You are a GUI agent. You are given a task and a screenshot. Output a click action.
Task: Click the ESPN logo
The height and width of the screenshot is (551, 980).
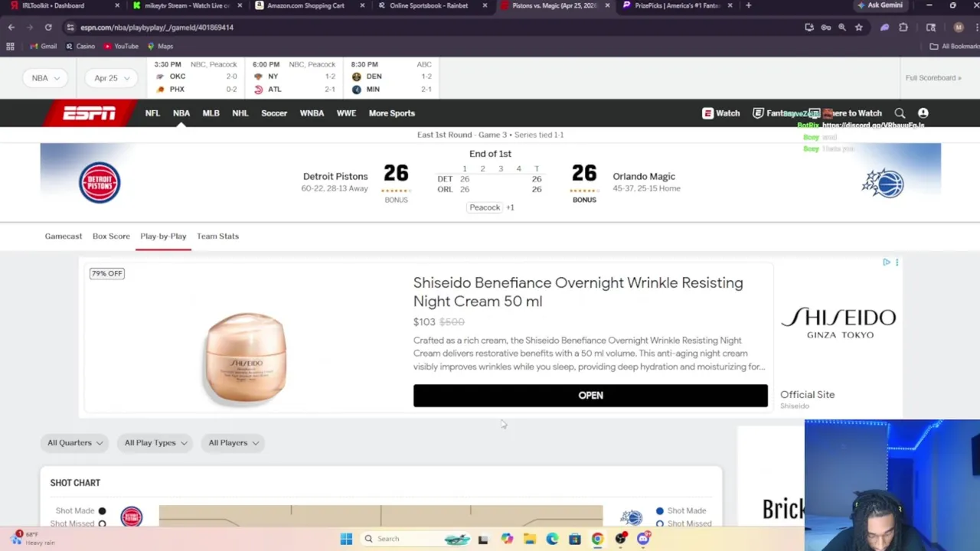90,113
